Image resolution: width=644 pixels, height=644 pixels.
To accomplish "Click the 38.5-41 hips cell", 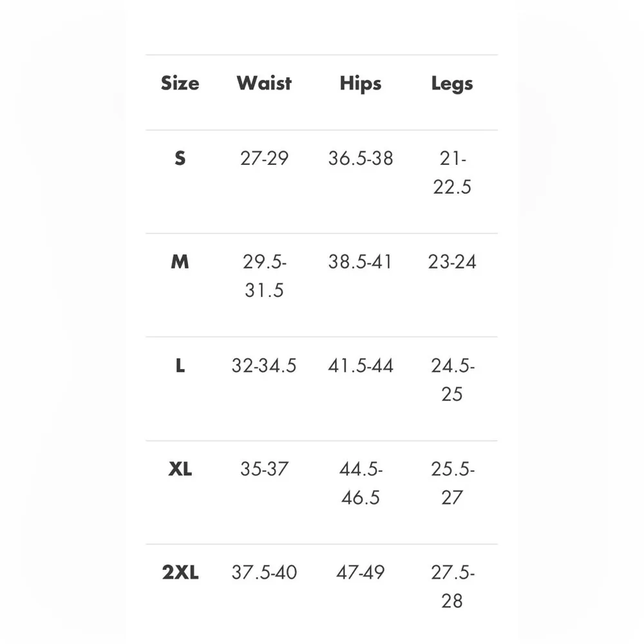I will (361, 263).
